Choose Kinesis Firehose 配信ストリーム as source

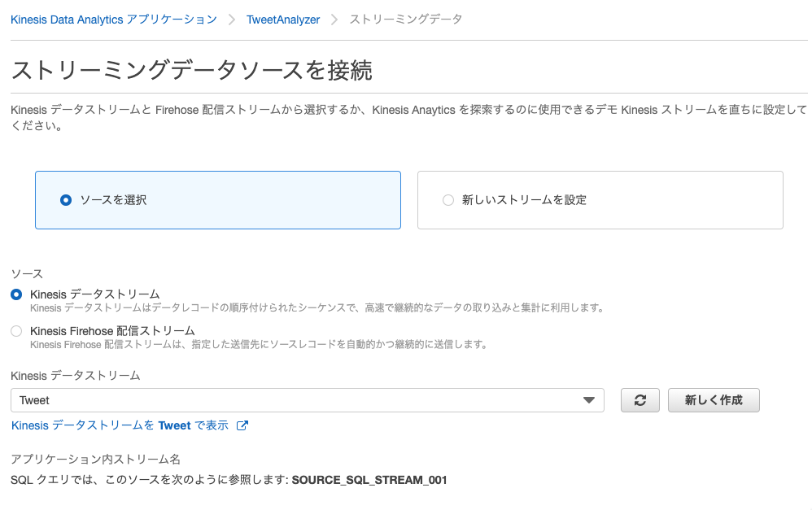16,331
